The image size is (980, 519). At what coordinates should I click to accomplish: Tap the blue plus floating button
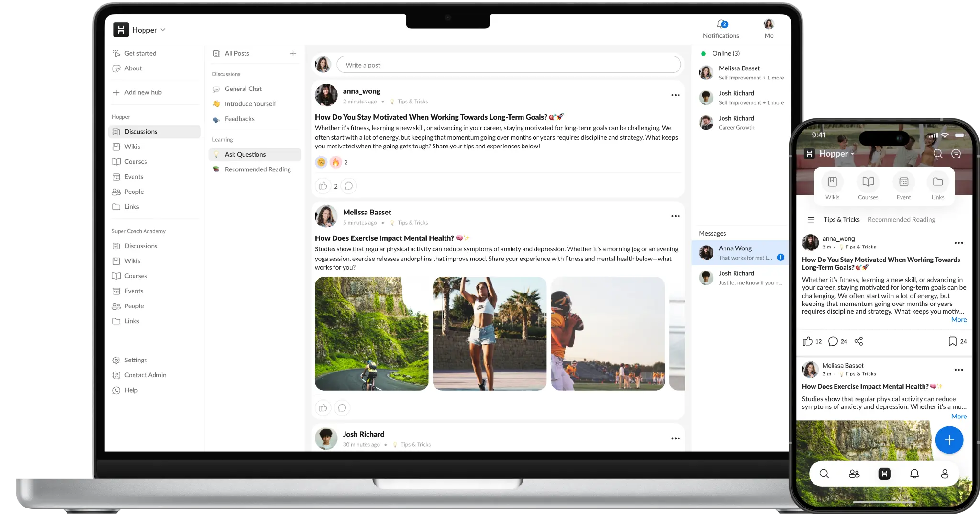coord(949,440)
